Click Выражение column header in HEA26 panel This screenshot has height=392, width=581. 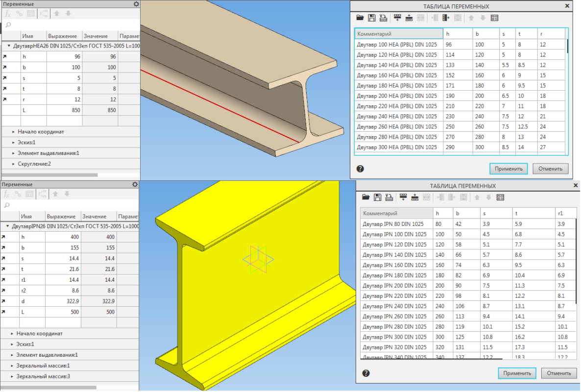click(x=64, y=36)
